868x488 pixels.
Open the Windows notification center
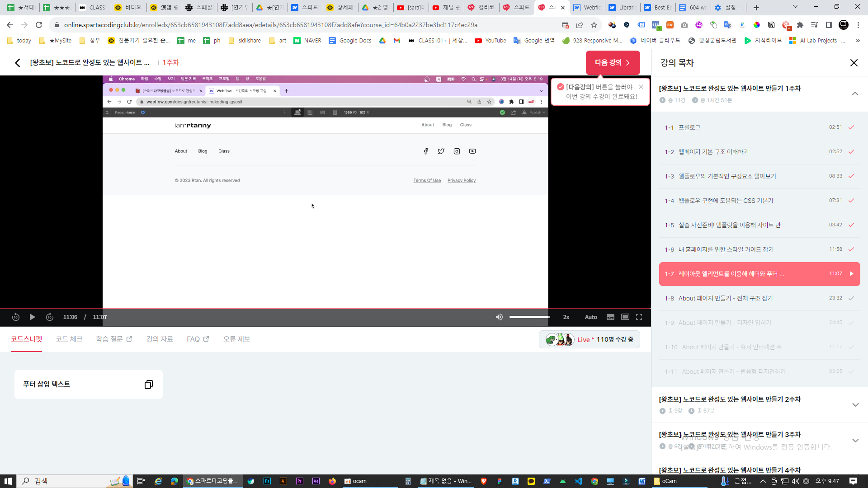coord(853,481)
